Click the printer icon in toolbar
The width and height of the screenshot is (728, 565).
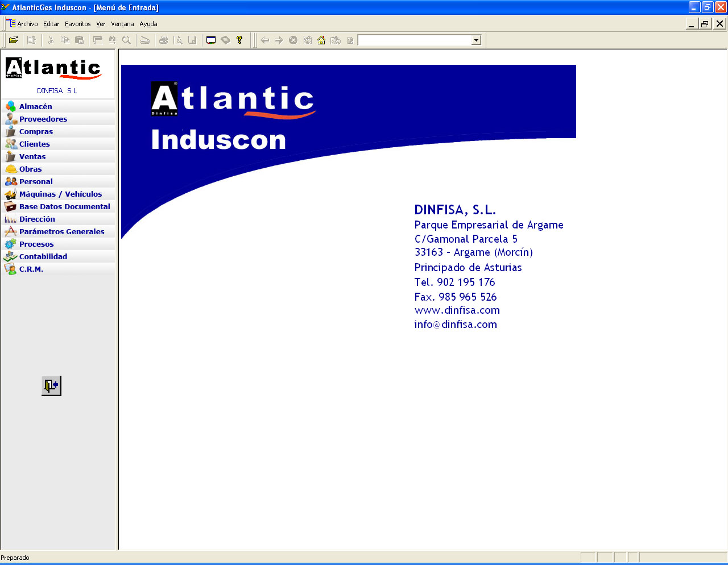click(x=164, y=40)
